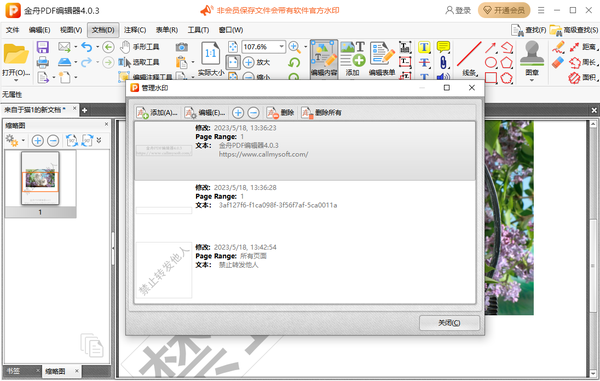Open the Comments menu
Image resolution: width=600 pixels, height=381 pixels.
135,30
